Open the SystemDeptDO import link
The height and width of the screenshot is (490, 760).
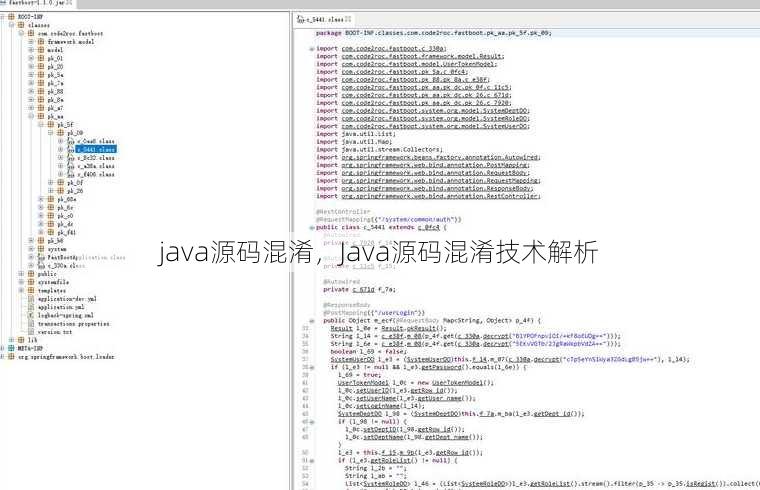pyautogui.click(x=435, y=111)
